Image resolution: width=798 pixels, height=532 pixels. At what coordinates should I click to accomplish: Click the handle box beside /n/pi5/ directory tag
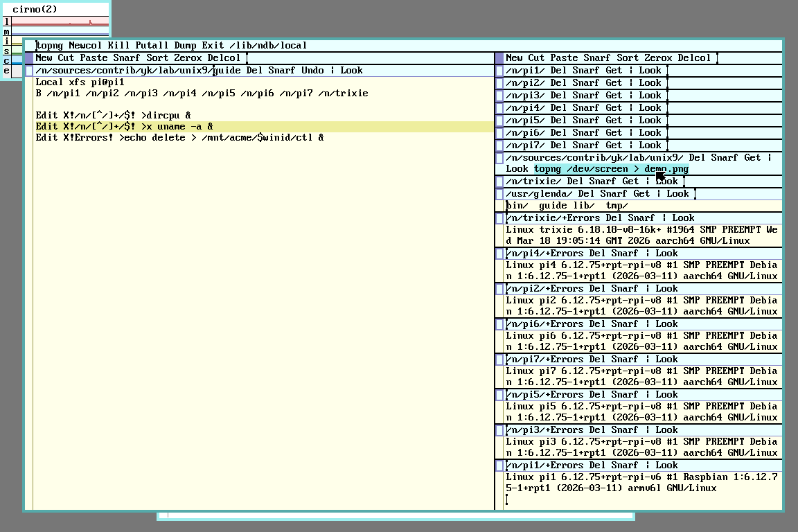click(499, 121)
